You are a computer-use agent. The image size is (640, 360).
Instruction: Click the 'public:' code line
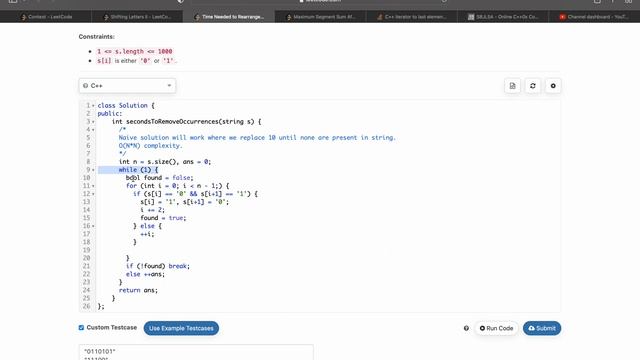tap(110, 113)
